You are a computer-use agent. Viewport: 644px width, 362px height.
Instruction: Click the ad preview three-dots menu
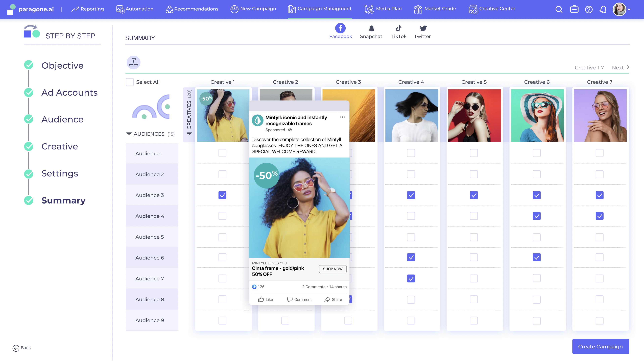click(342, 117)
